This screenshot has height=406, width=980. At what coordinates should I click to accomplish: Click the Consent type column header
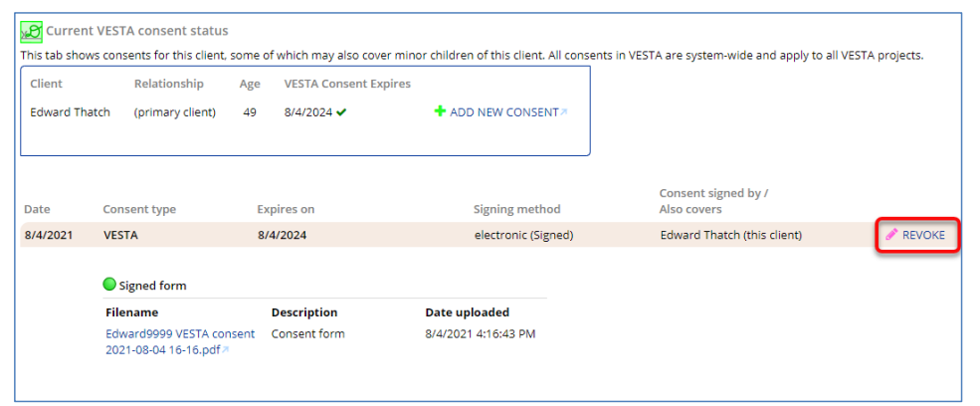(139, 209)
